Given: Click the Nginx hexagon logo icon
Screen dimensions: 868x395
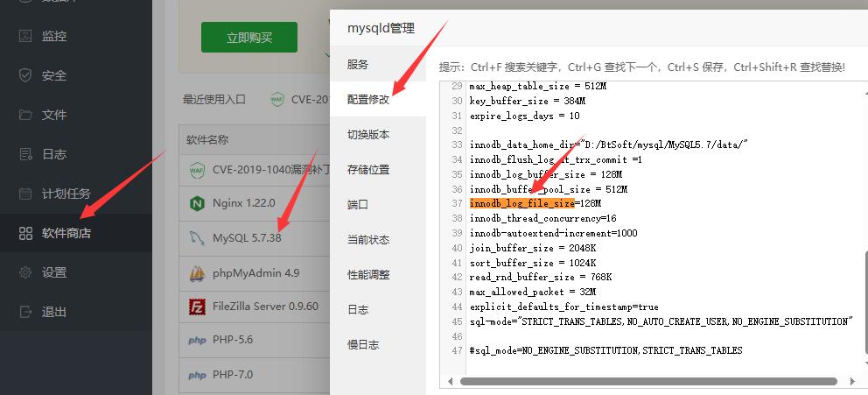Looking at the screenshot, I should point(197,203).
